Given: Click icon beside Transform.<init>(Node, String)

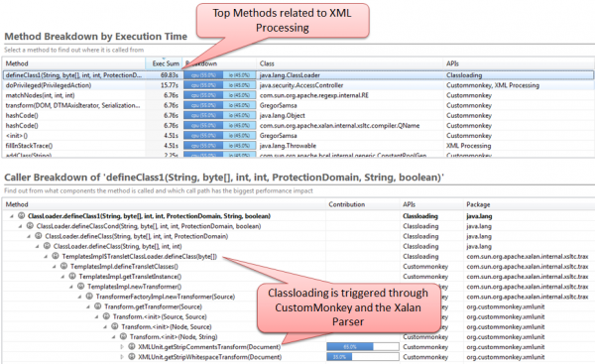Looking at the screenshot, I should pos(123,336).
